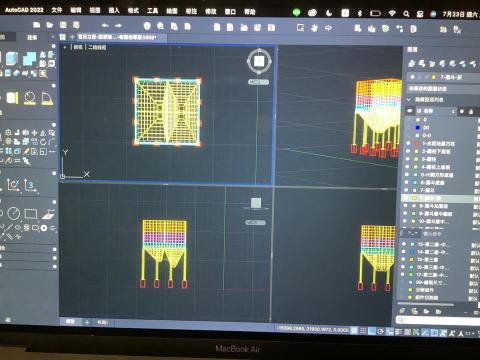The width and height of the screenshot is (480, 360).
Task: Toggle visibility of the layer starting with 6-
Action: coord(407,182)
